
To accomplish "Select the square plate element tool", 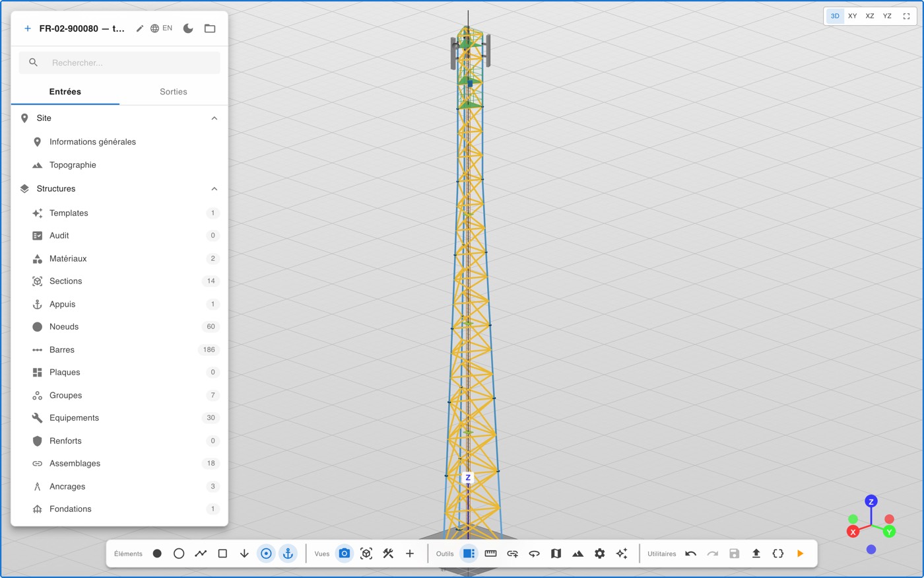I will coord(222,554).
